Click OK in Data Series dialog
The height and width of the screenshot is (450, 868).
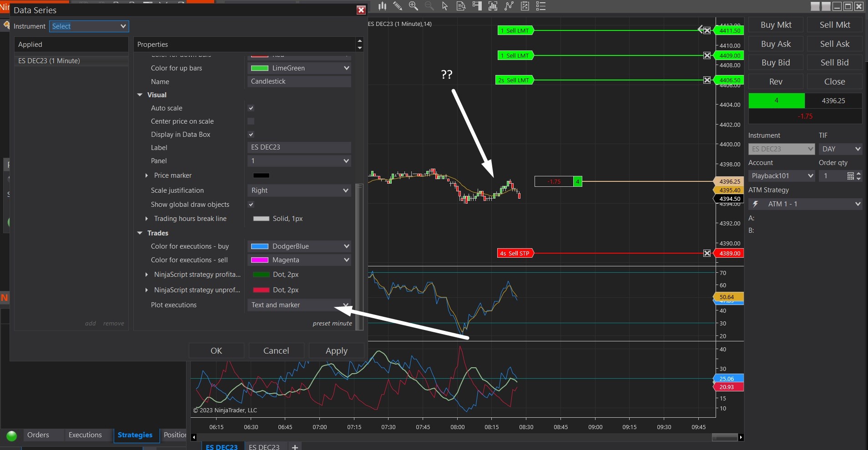[x=217, y=351]
